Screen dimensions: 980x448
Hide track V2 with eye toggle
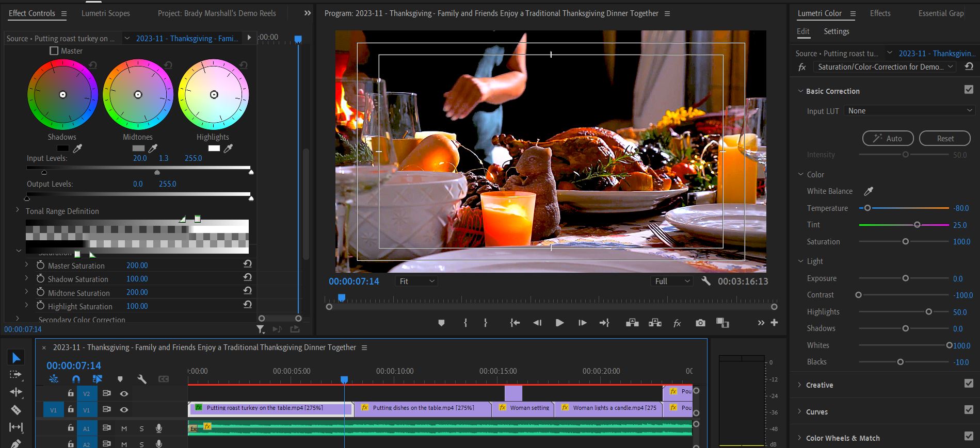[124, 393]
